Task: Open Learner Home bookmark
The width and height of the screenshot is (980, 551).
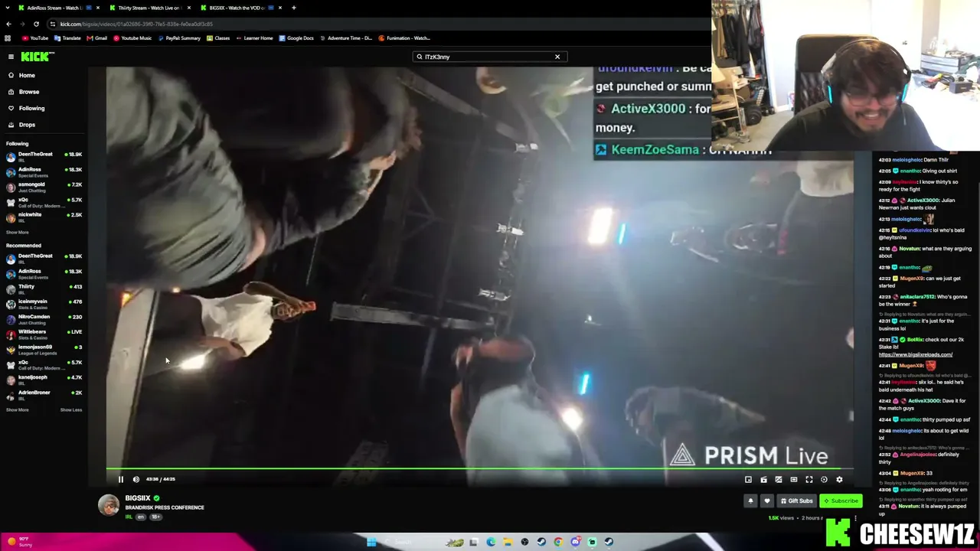Action: pyautogui.click(x=254, y=38)
